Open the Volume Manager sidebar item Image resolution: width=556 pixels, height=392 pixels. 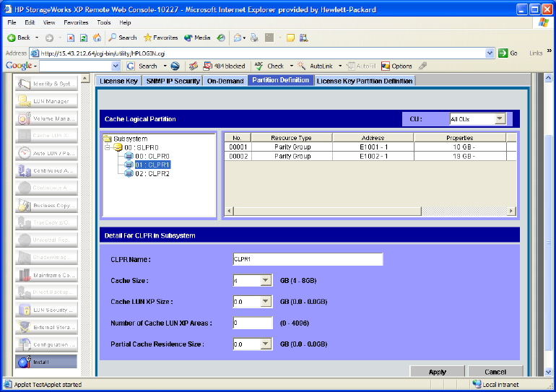pyautogui.click(x=45, y=118)
